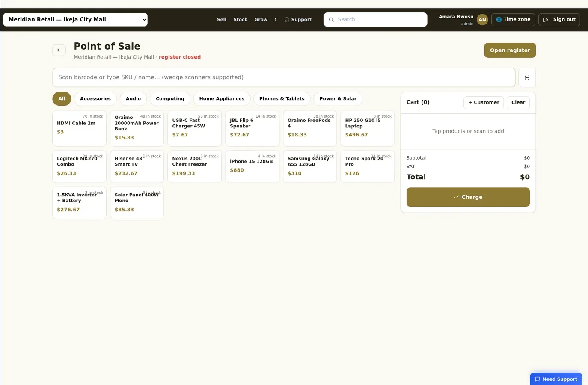Click the truncated menu item after Grow
The width and height of the screenshot is (588, 385).
[x=276, y=20]
